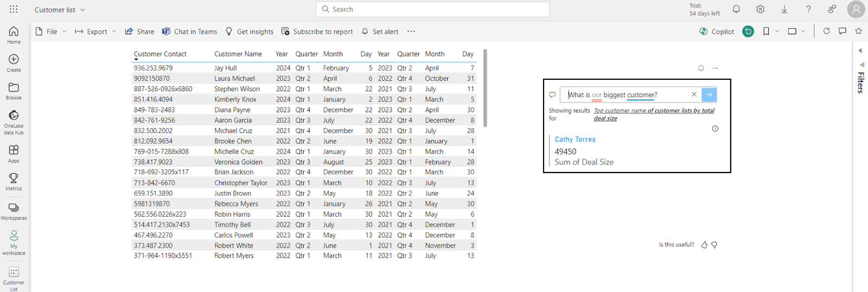This screenshot has width=868, height=292.
Task: Open Metrics from the left sidebar
Action: point(14,182)
